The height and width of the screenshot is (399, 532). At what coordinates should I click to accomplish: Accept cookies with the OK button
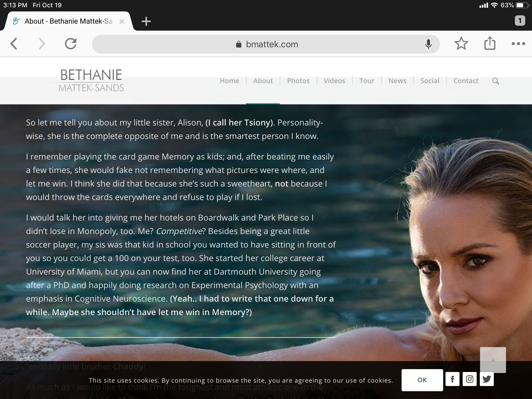[x=422, y=380]
